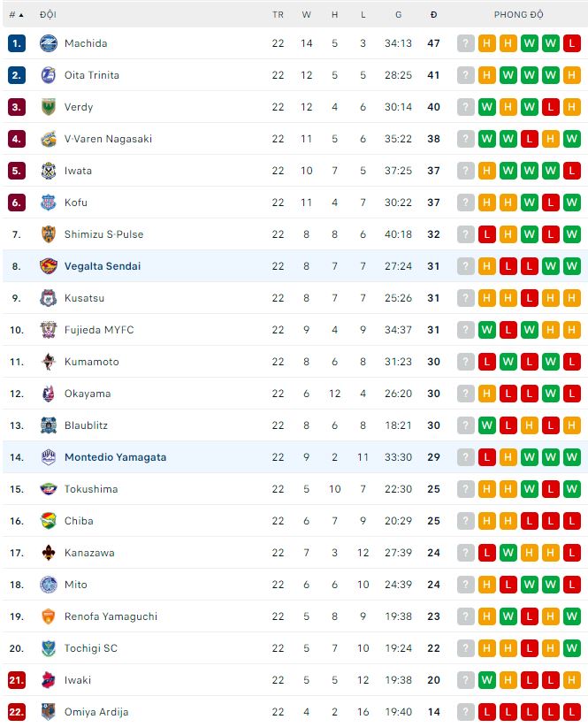Viewport: 588px width, 727px height.
Task: Click the Verdy team crest
Action: tap(49, 107)
